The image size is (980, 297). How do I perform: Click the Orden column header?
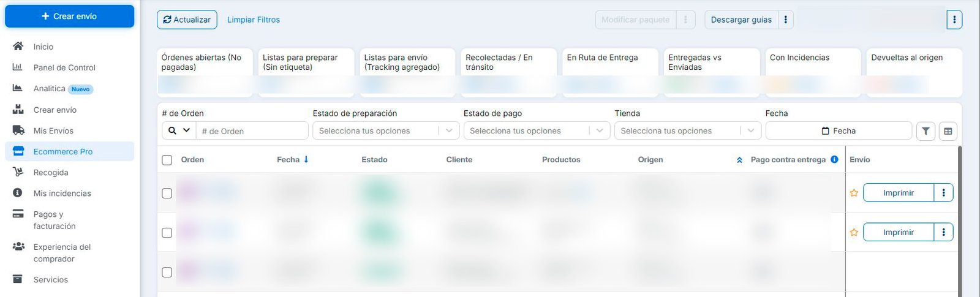click(192, 160)
